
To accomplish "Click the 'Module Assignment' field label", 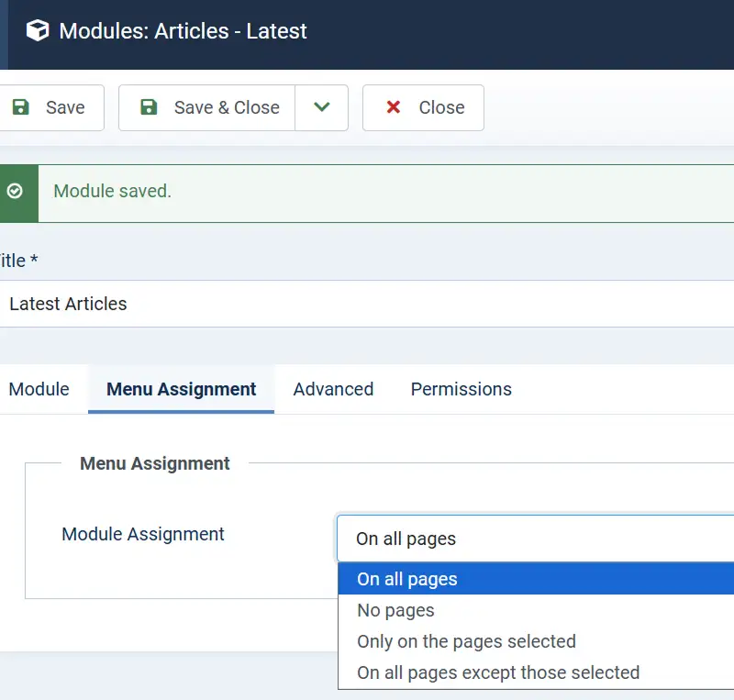I will coord(143,534).
